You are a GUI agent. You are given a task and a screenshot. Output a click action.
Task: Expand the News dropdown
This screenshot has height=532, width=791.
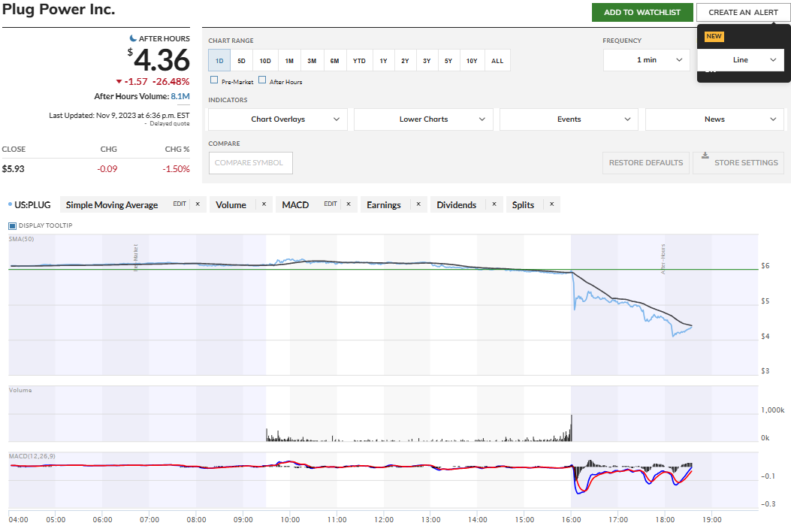[714, 119]
